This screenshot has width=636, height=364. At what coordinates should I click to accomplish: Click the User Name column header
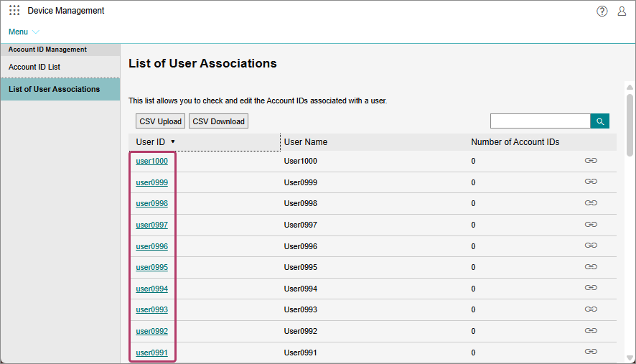pos(306,142)
